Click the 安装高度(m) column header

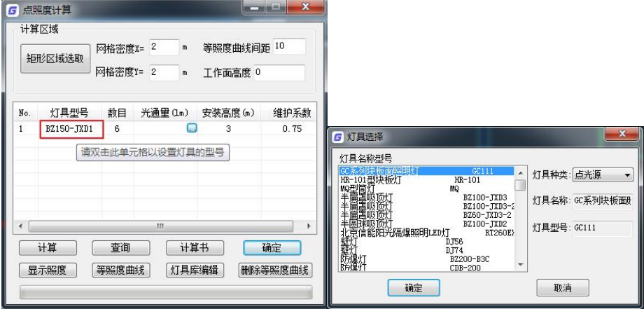coord(228,113)
